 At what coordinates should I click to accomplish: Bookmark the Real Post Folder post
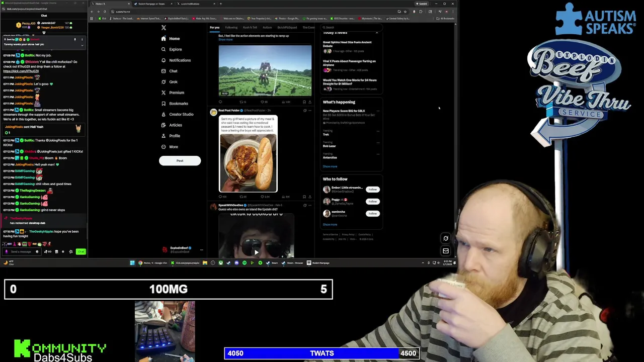[x=304, y=197]
